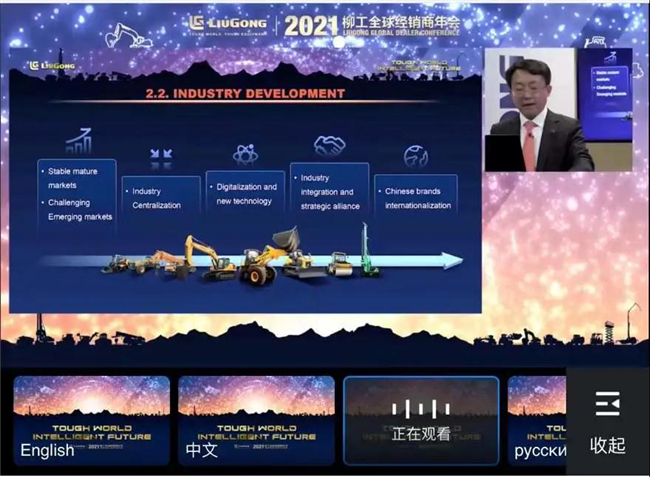This screenshot has height=477, width=650.
Task: Click the collapse list icon above 收起
Action: pyautogui.click(x=608, y=403)
